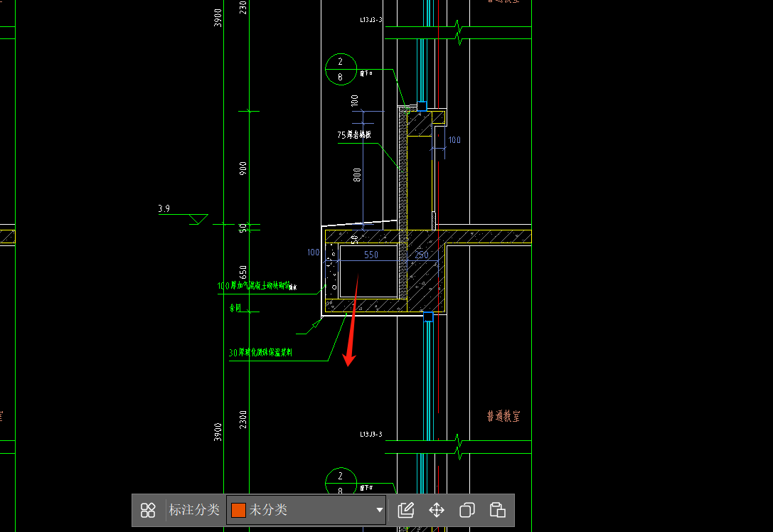
Task: Select the fully visible 2/8 detail callout circle
Action: coord(341,70)
